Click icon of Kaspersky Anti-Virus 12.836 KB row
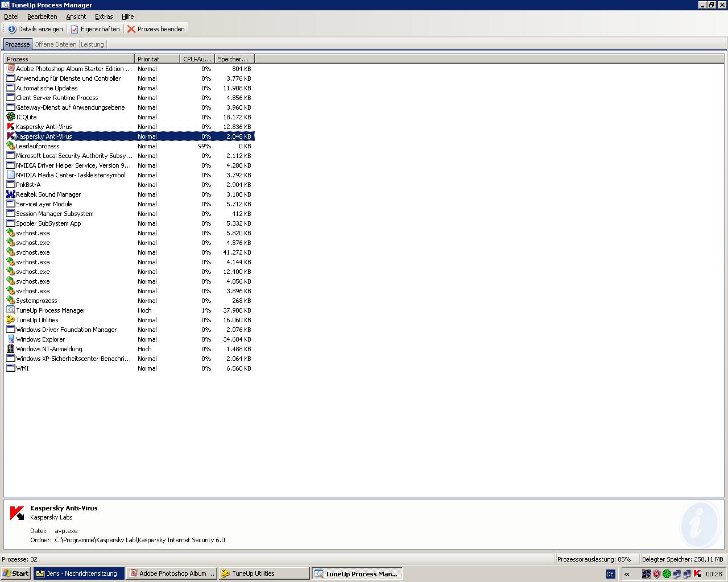This screenshot has height=582, width=728. pos(11,127)
